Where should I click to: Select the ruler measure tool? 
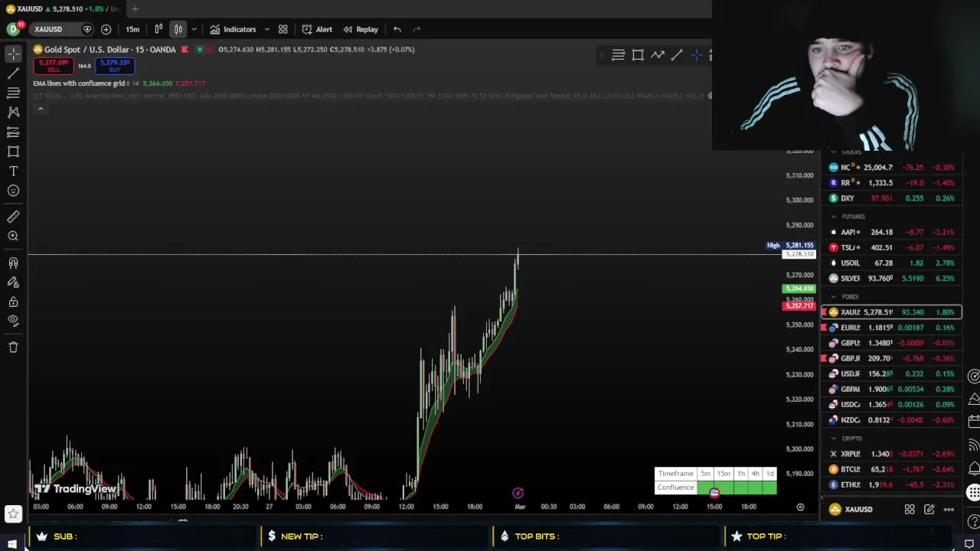(13, 217)
